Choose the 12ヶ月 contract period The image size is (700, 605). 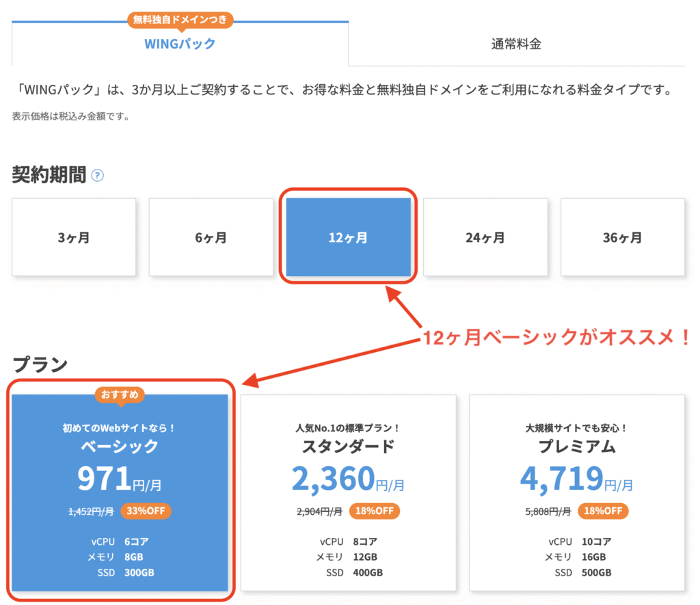[348, 237]
